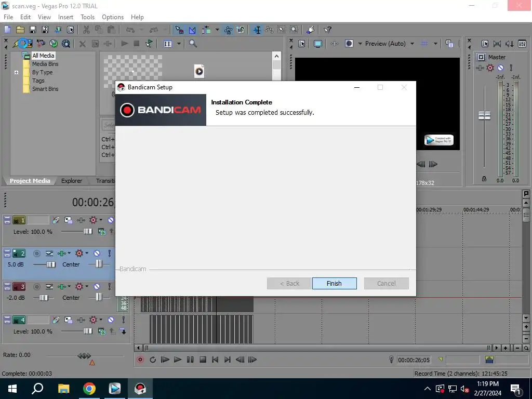The image size is (532, 399).
Task: Select the Envelope Edit tool
Action: click(270, 30)
